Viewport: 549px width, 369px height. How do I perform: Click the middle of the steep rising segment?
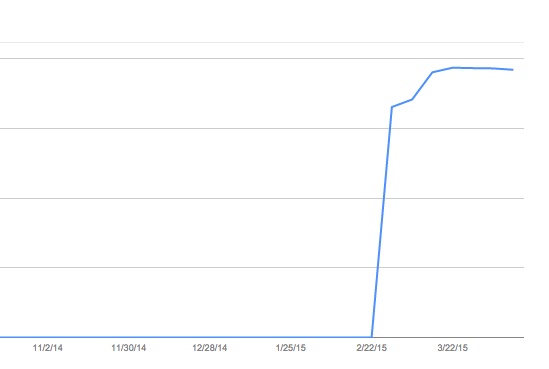tap(382, 222)
